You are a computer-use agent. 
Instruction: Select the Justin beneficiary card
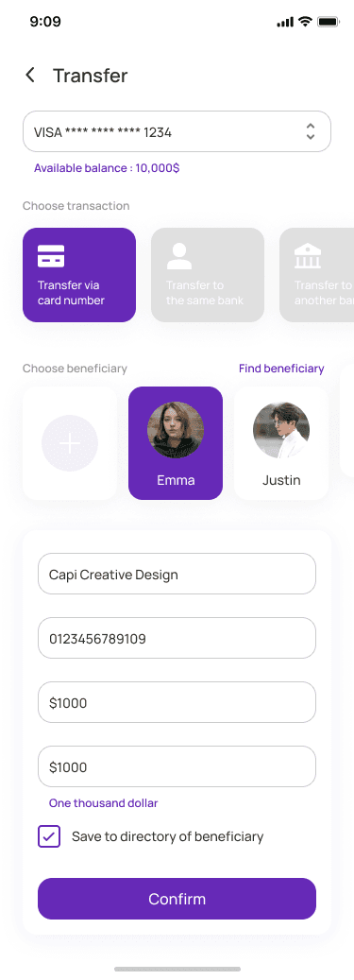click(x=281, y=443)
